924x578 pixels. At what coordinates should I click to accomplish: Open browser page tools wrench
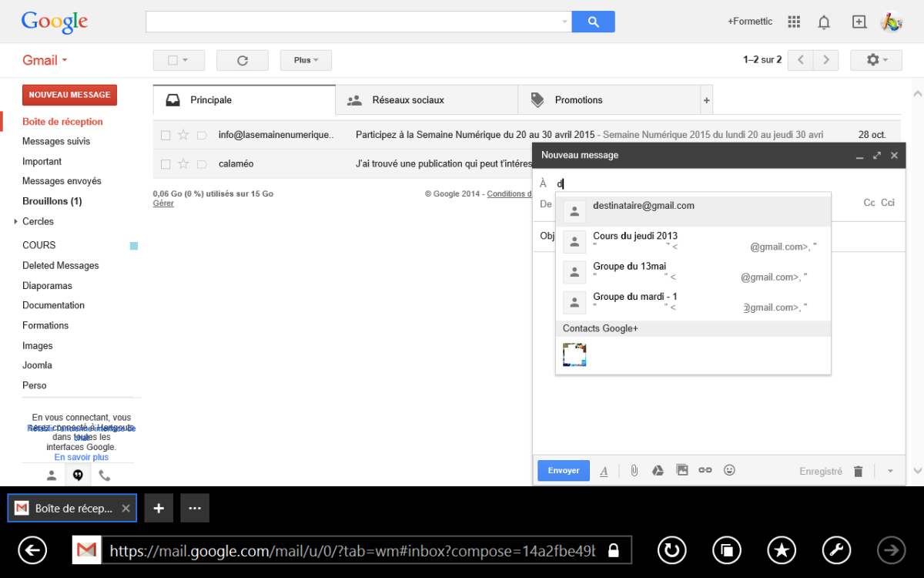tap(837, 550)
